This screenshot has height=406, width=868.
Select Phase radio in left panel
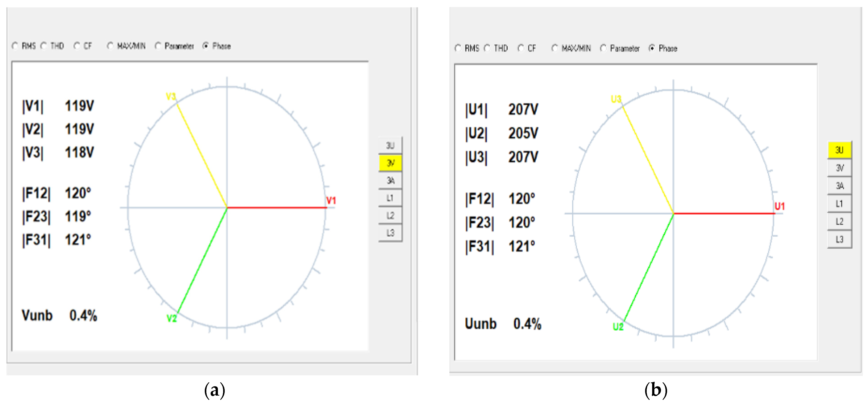[x=205, y=46]
